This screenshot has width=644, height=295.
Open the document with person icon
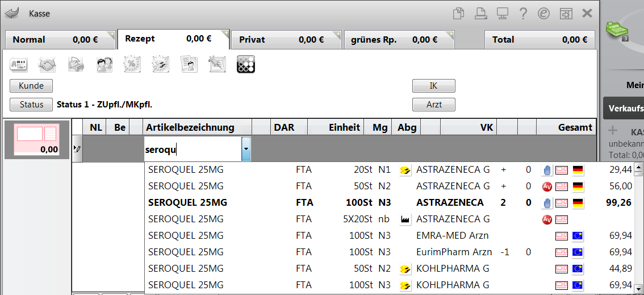tap(189, 64)
